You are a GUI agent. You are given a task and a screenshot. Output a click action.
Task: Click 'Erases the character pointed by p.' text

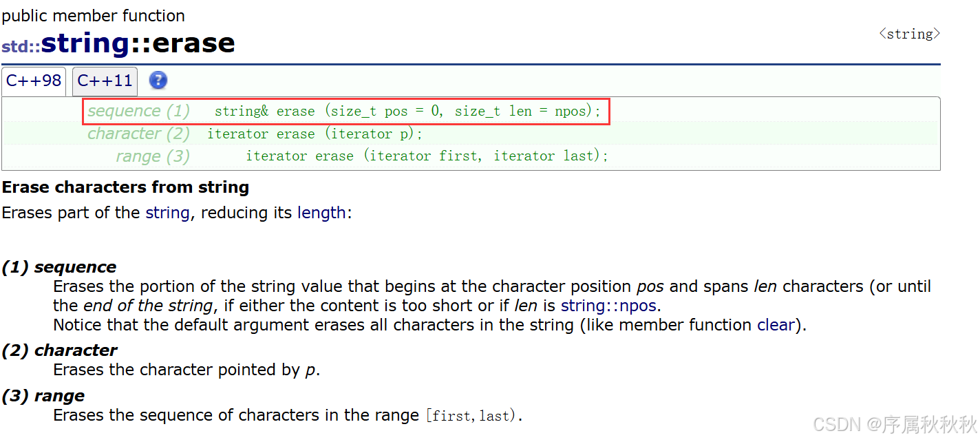point(187,370)
